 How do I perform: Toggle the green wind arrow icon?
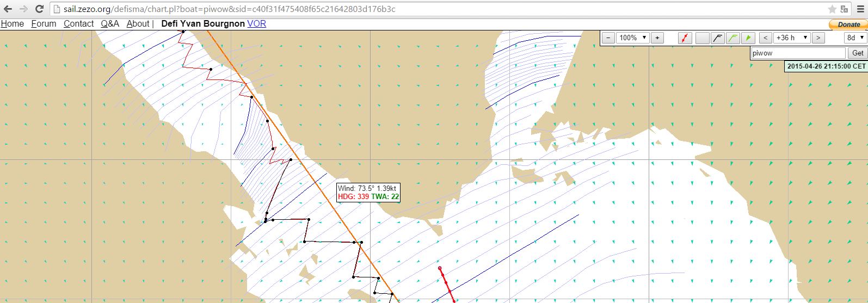pyautogui.click(x=749, y=38)
